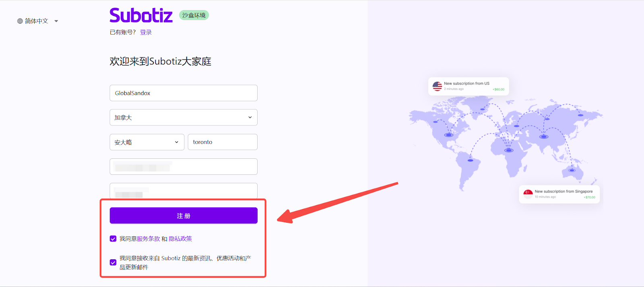The height and width of the screenshot is (287, 644).
Task: Click the 登录 login link
Action: pyautogui.click(x=146, y=32)
